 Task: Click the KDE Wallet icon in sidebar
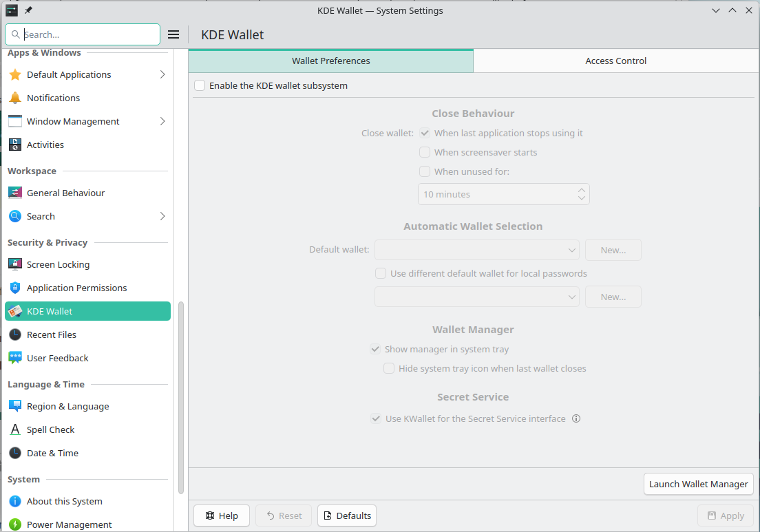click(x=15, y=311)
